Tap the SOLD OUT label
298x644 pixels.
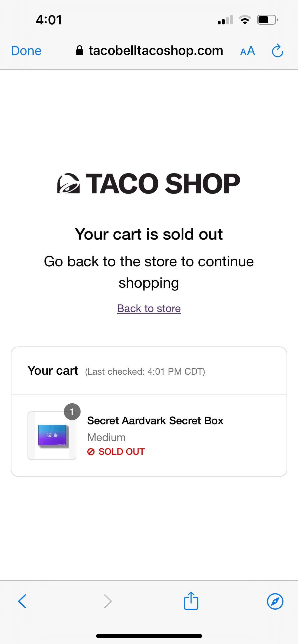point(121,452)
